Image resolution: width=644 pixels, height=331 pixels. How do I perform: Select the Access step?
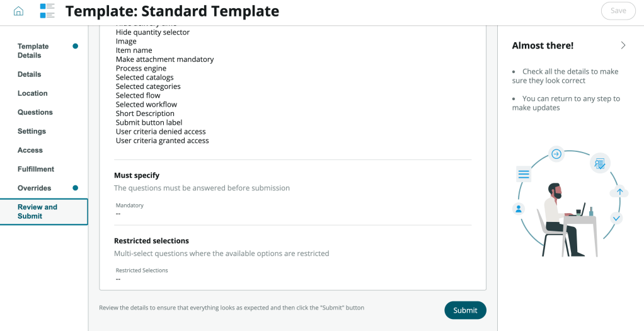(x=30, y=150)
